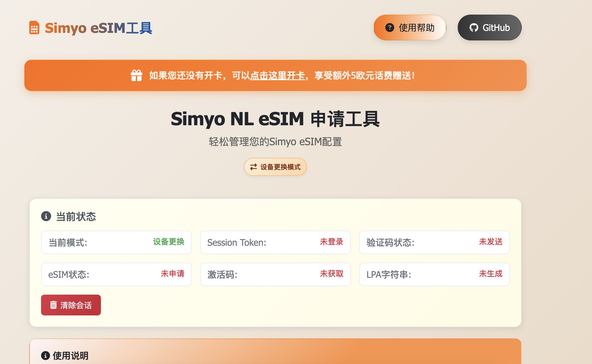
Task: Click the 当前状态 heading
Action: click(x=76, y=217)
